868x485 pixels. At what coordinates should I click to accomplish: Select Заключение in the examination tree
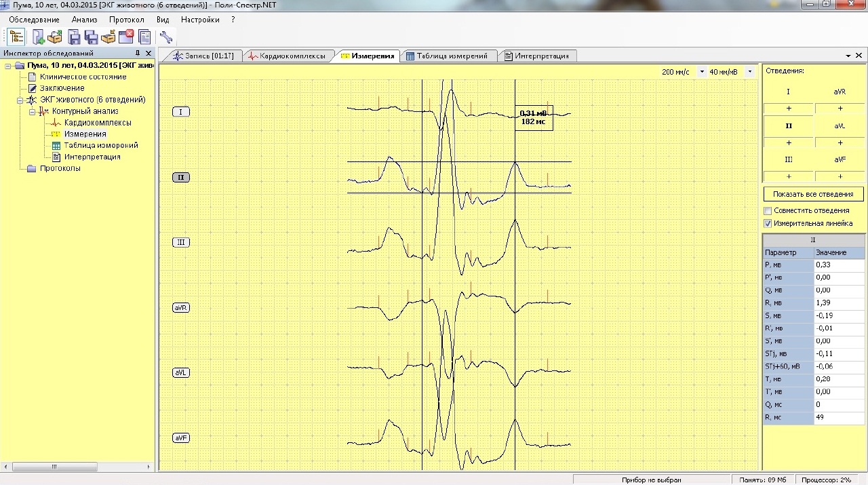click(x=62, y=88)
